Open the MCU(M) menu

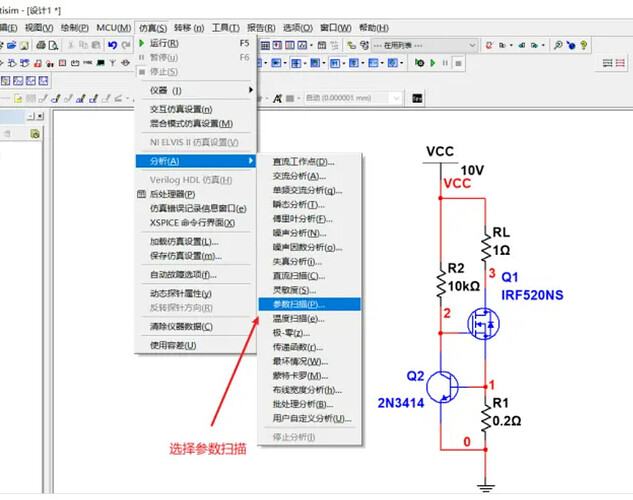[x=114, y=28]
